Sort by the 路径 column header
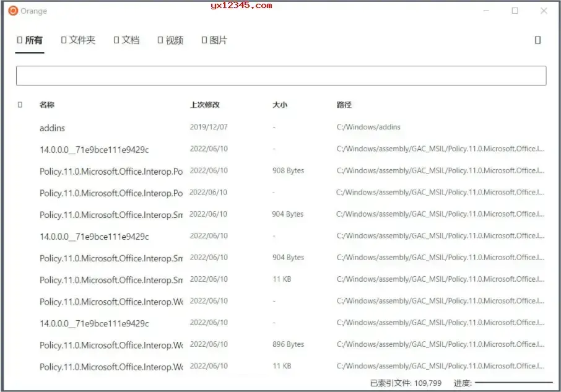Screen dimensions: 561x392 [344, 105]
